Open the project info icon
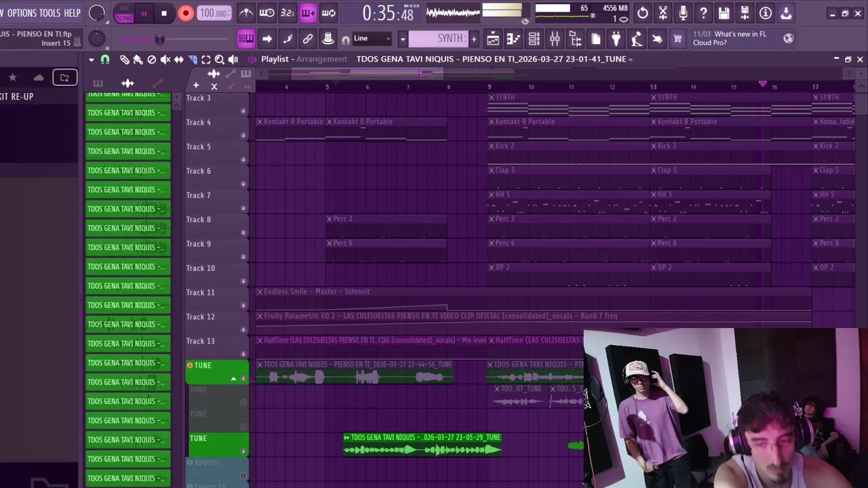 click(x=766, y=13)
